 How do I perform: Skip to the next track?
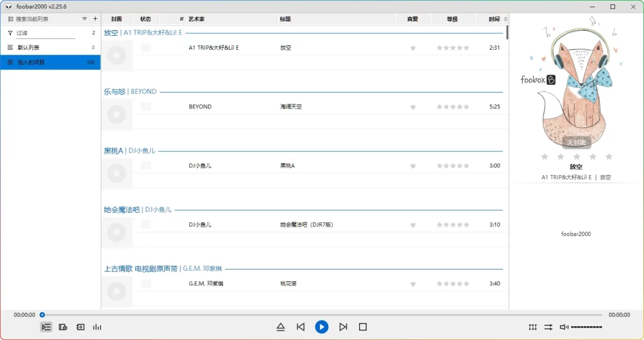tap(343, 327)
